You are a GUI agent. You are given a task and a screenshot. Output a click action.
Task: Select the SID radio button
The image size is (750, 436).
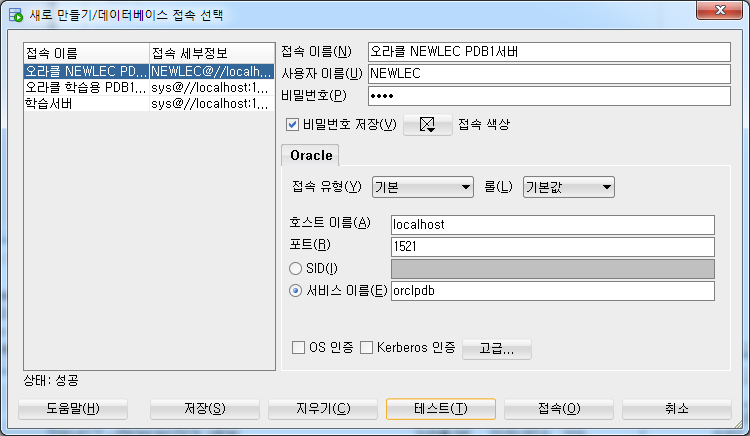296,269
